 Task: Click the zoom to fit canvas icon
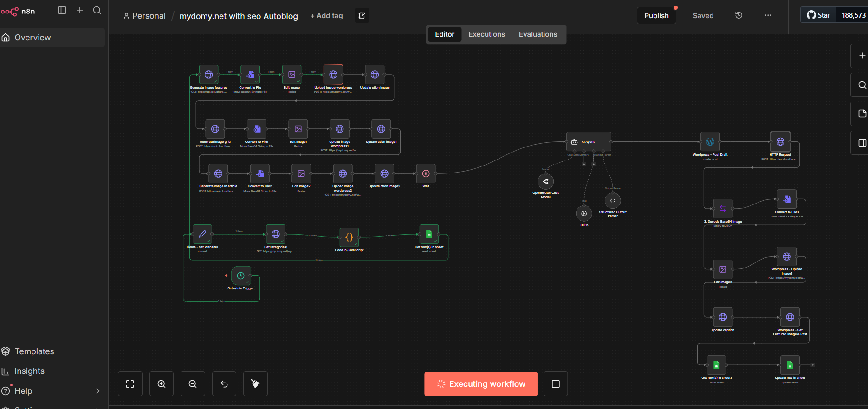[130, 384]
